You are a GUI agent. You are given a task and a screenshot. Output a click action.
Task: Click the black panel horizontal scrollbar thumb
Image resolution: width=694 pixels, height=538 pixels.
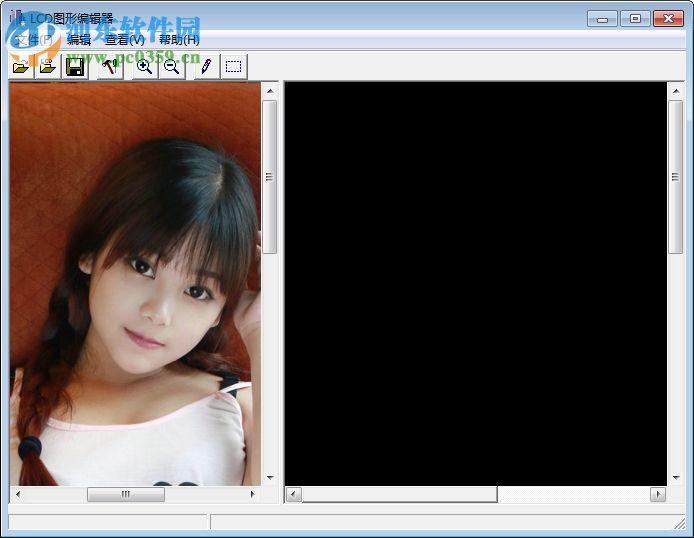pos(400,494)
